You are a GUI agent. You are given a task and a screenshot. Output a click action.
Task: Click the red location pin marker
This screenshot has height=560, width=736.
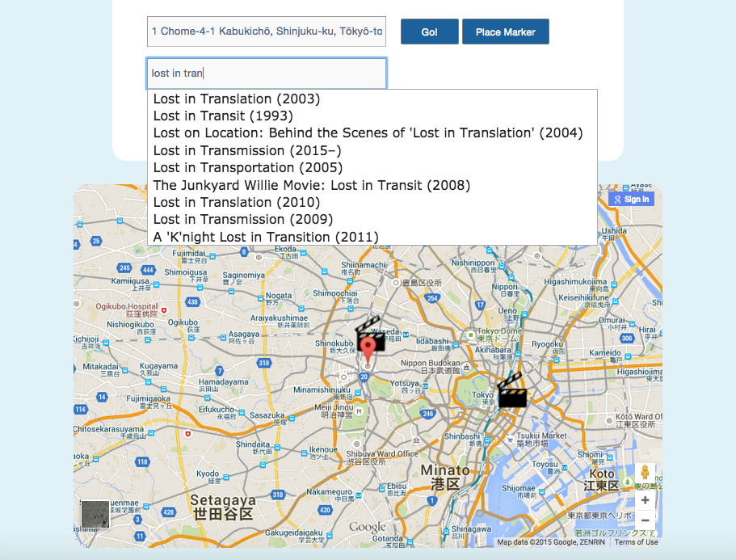click(x=368, y=350)
